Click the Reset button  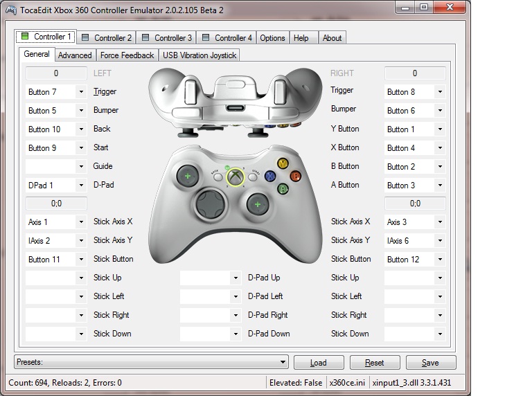tap(375, 363)
